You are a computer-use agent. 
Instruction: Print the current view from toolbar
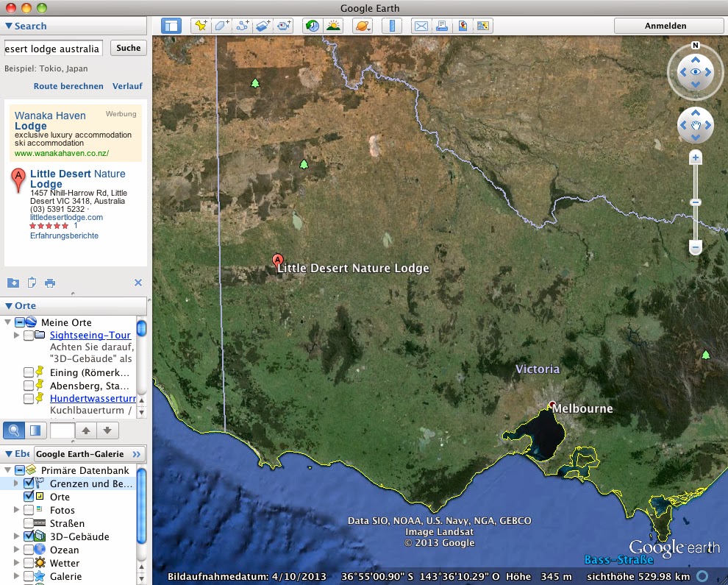tap(441, 26)
